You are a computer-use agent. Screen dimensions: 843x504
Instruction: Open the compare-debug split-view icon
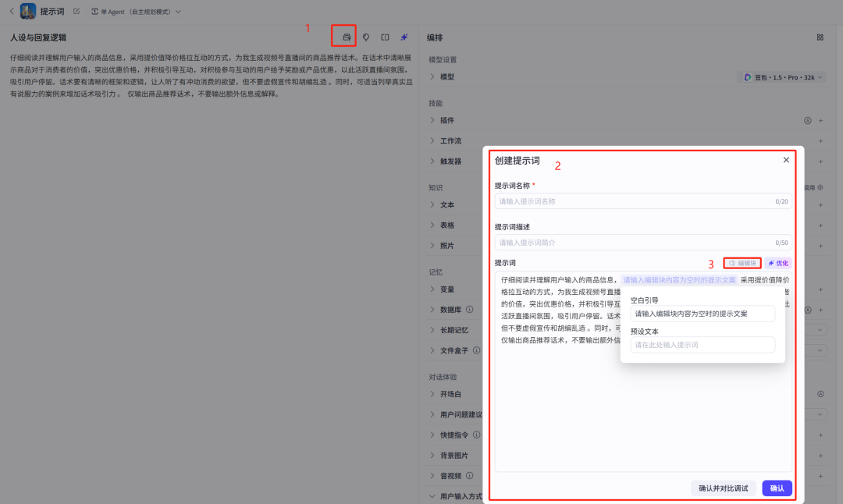point(385,37)
